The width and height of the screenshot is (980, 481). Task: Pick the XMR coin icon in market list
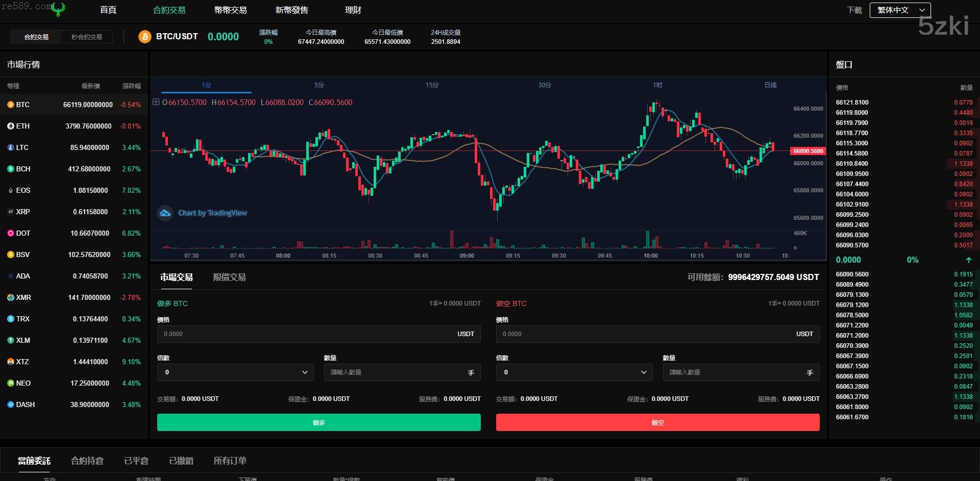10,297
